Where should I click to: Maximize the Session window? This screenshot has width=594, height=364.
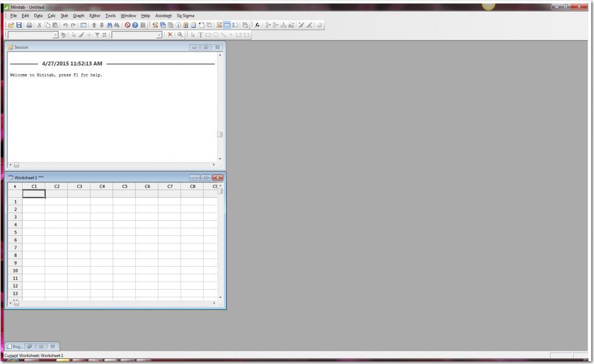click(x=206, y=48)
